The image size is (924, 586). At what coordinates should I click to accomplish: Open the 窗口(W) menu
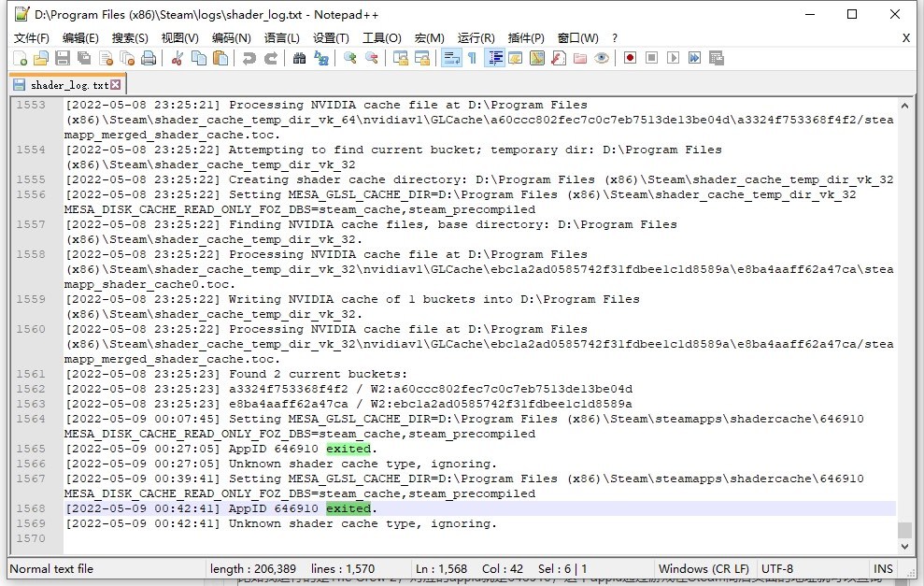[578, 37]
